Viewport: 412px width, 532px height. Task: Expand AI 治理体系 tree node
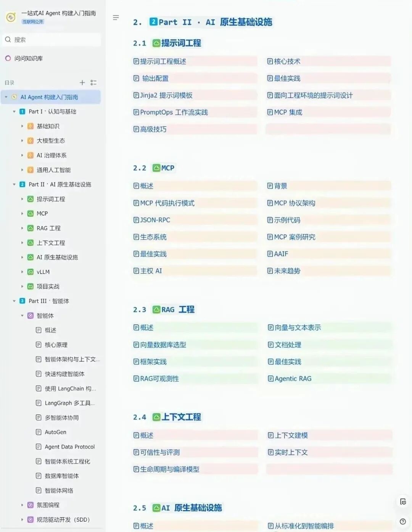click(22, 155)
